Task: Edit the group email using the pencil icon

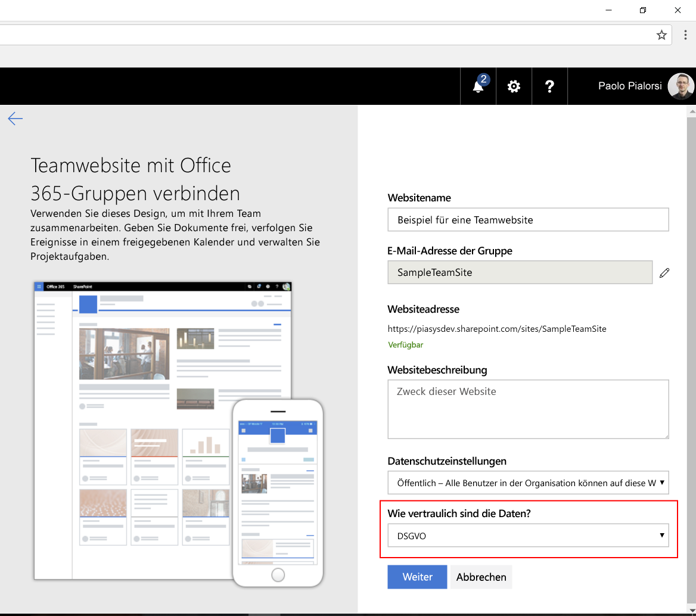Action: 664,272
